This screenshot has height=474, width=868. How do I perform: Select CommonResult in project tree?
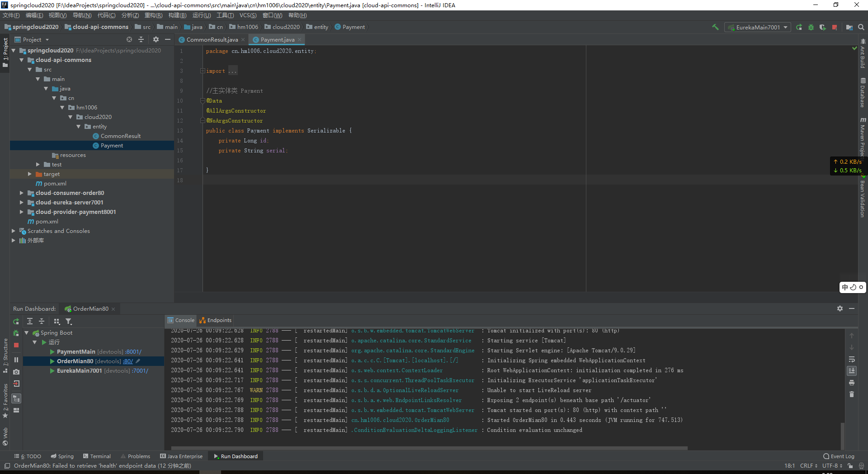tap(120, 136)
